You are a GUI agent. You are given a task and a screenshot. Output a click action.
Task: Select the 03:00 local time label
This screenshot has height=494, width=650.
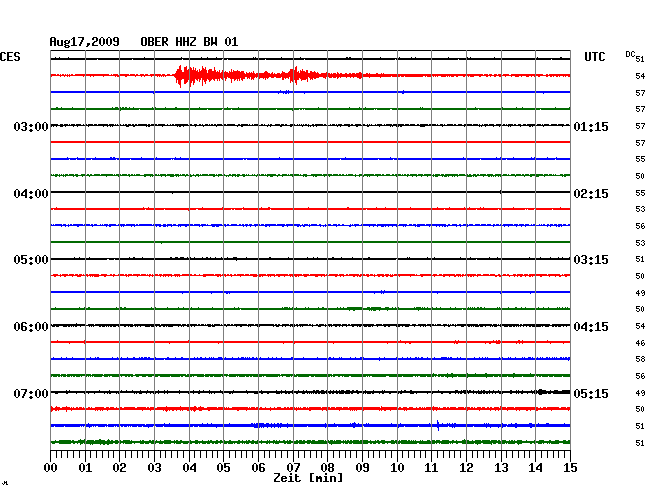click(x=31, y=126)
